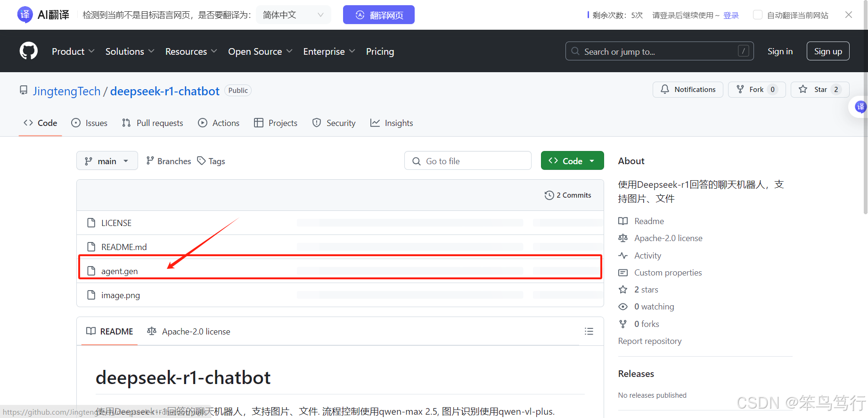Switch to the Code tab
Image resolution: width=868 pixels, height=418 pixels.
[x=41, y=123]
